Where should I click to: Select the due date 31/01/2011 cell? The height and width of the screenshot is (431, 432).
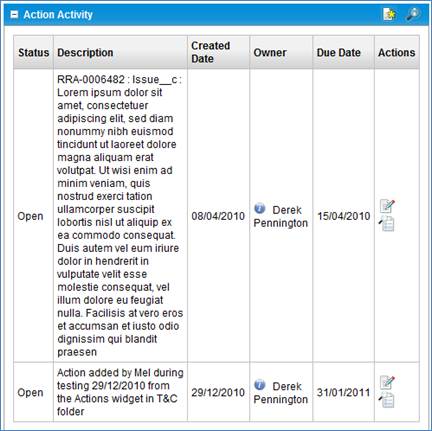[x=344, y=393]
